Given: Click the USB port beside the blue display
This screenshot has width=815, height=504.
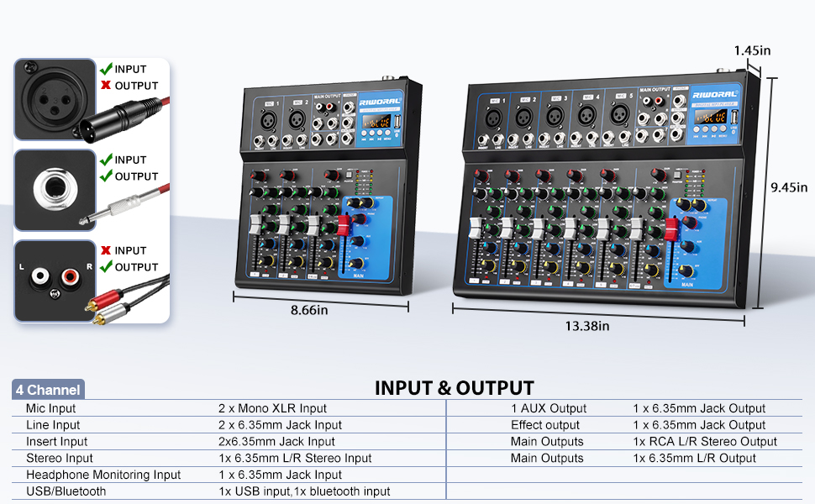Looking at the screenshot, I should click(734, 117).
